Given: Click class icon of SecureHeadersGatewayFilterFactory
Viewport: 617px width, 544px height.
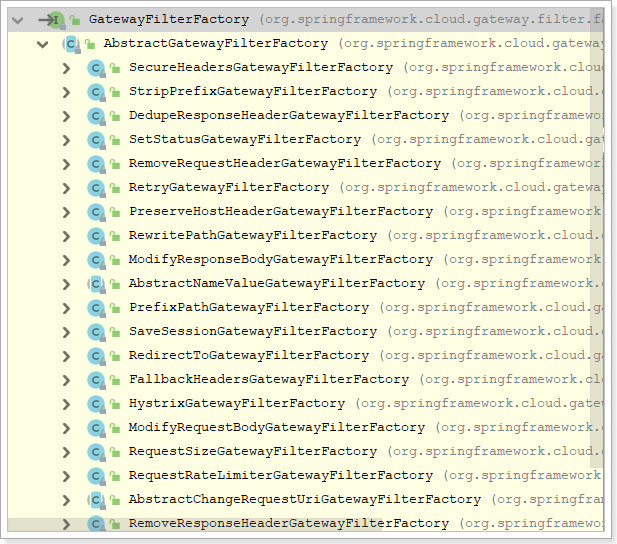Looking at the screenshot, I should 96,68.
